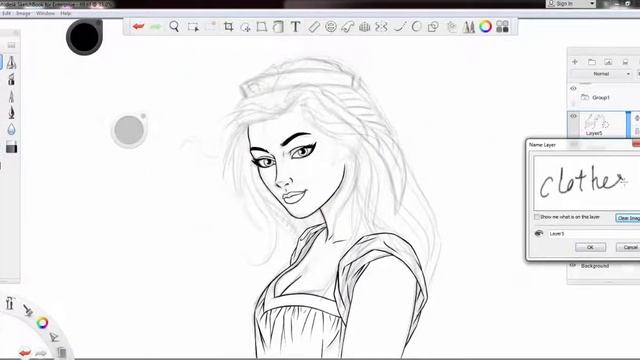
Task: Click the Clear Image button
Action: tap(628, 218)
